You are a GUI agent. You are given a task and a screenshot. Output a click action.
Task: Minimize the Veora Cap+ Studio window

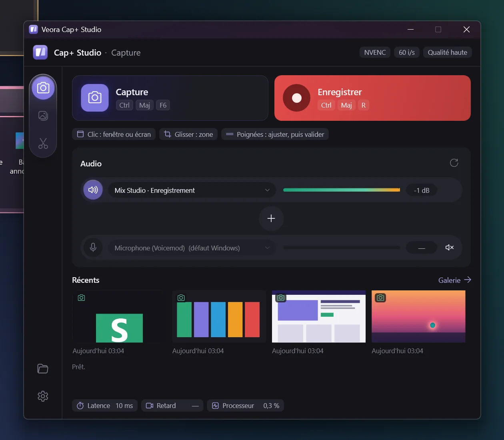[x=410, y=30]
